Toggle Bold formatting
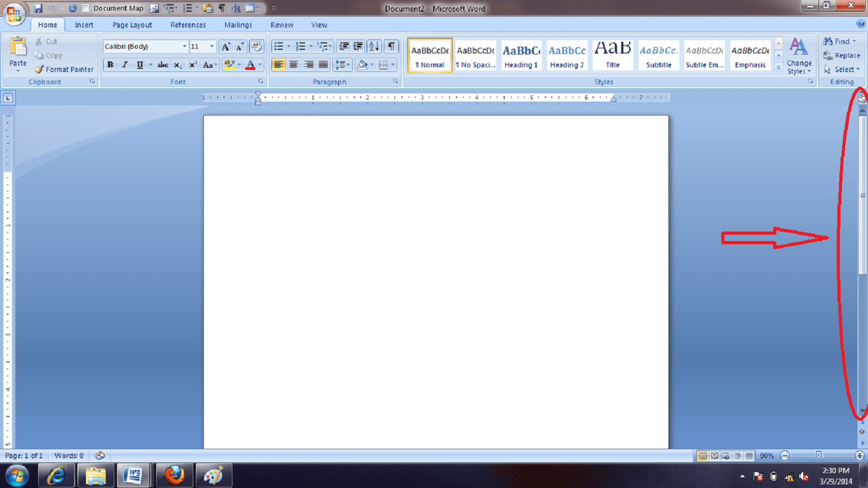868x488 pixels. coord(110,65)
